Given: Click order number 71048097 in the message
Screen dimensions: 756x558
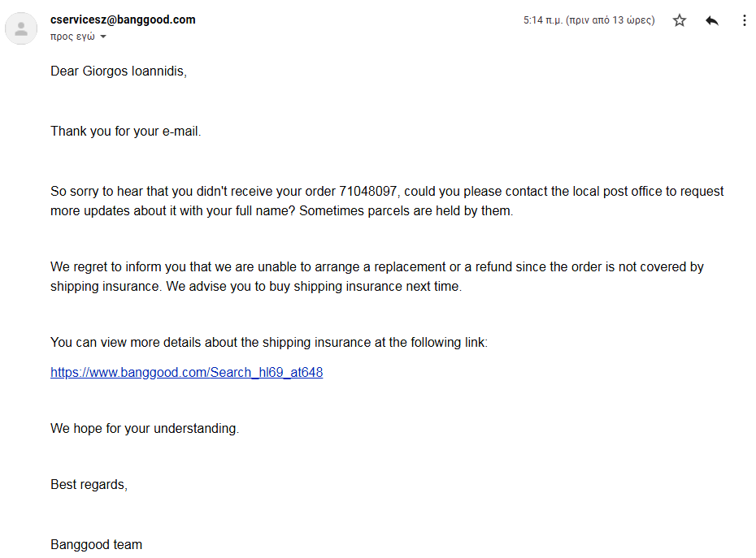Looking at the screenshot, I should 368,192.
